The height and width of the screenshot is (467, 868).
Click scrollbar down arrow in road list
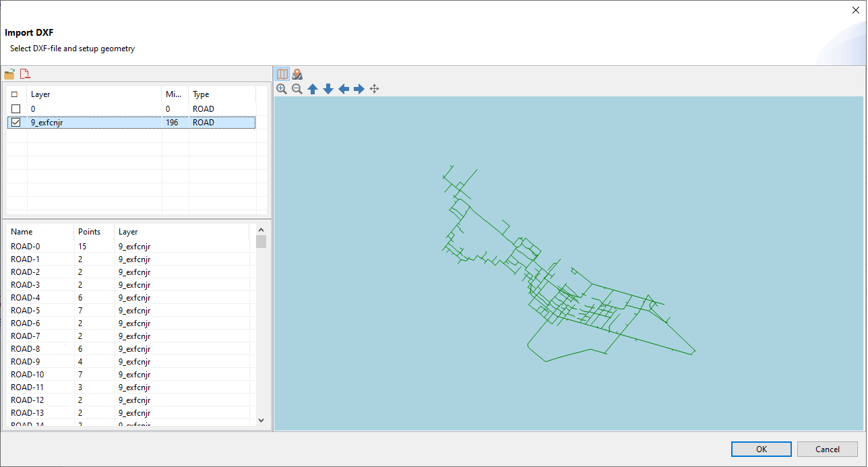pyautogui.click(x=261, y=420)
